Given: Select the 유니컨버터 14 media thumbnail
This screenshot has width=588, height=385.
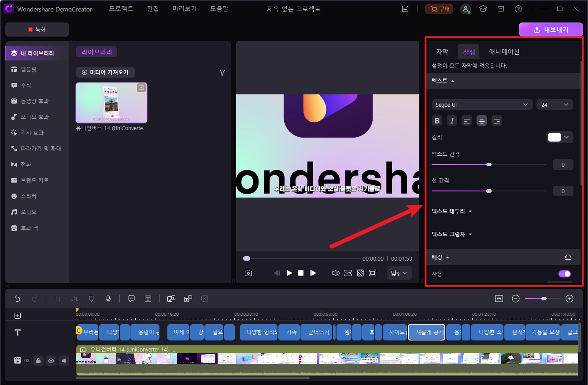Looking at the screenshot, I should (111, 102).
